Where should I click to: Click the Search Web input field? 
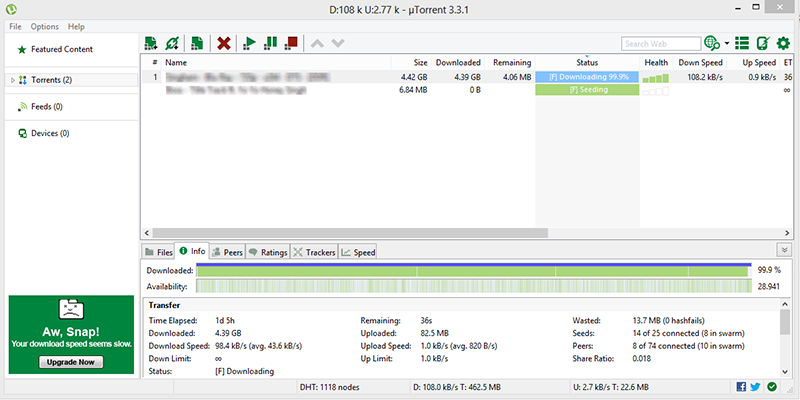click(x=661, y=44)
